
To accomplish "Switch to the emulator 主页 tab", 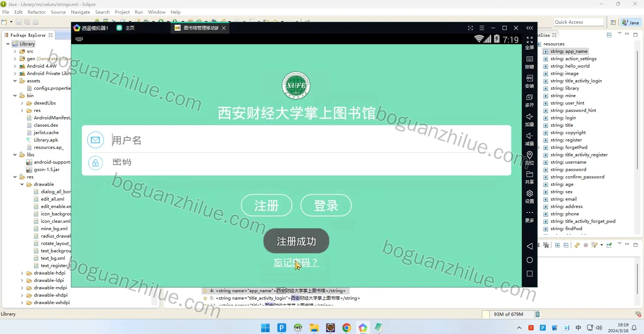I will point(126,28).
